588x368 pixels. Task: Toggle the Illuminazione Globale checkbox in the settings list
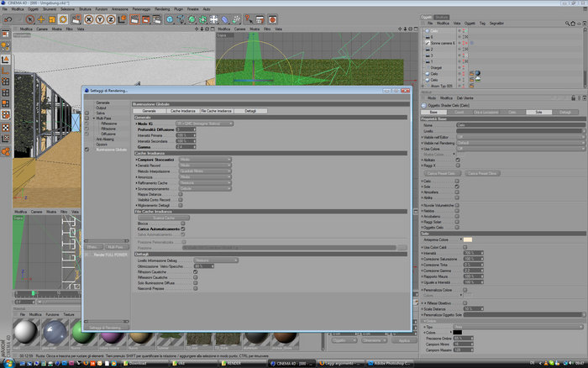pos(87,150)
